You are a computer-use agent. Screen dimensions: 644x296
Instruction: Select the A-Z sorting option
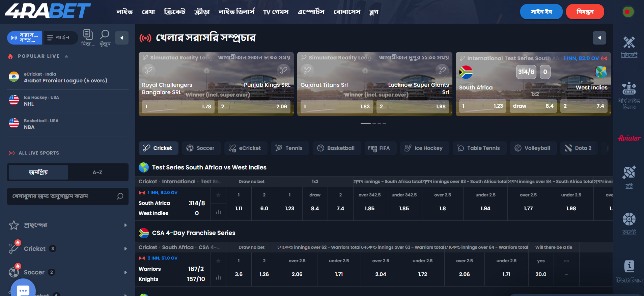[97, 172]
